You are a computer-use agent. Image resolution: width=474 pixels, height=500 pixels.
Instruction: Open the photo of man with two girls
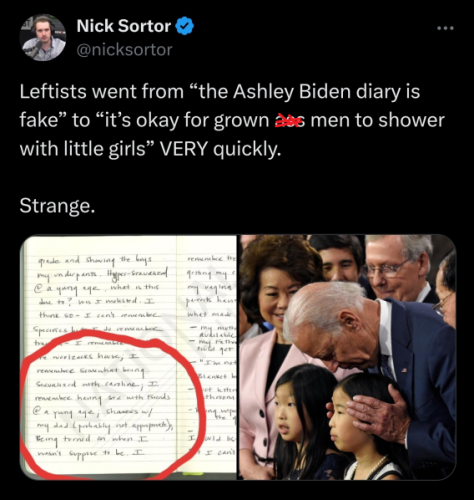pyautogui.click(x=347, y=357)
